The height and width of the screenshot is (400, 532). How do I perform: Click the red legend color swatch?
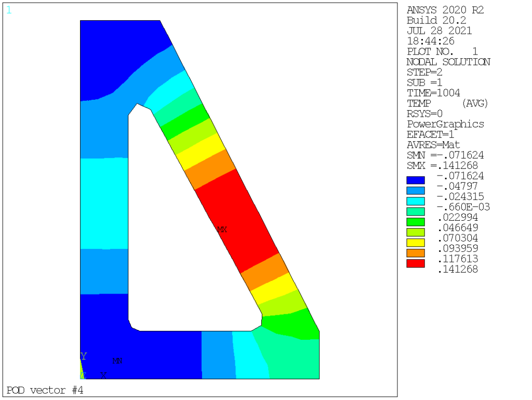click(416, 263)
